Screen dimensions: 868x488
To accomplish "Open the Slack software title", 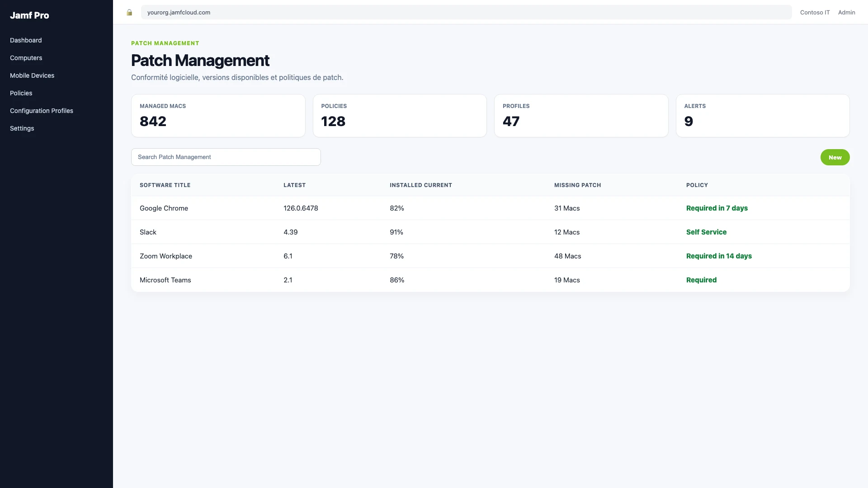I will click(x=148, y=232).
